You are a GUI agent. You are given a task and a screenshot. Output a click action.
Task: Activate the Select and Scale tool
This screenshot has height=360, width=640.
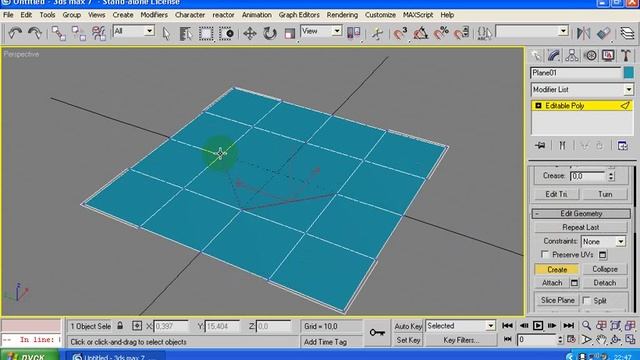click(289, 33)
